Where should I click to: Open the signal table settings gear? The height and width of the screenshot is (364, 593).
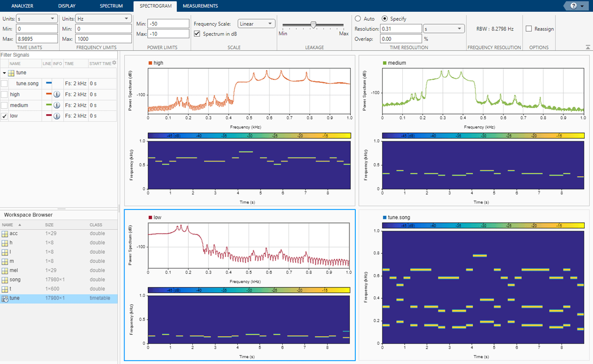pyautogui.click(x=115, y=63)
